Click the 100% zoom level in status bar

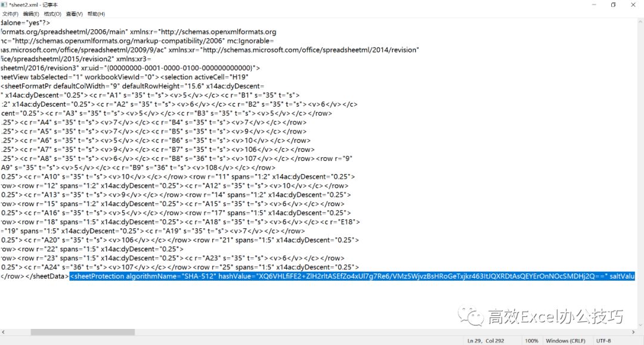pos(531,340)
